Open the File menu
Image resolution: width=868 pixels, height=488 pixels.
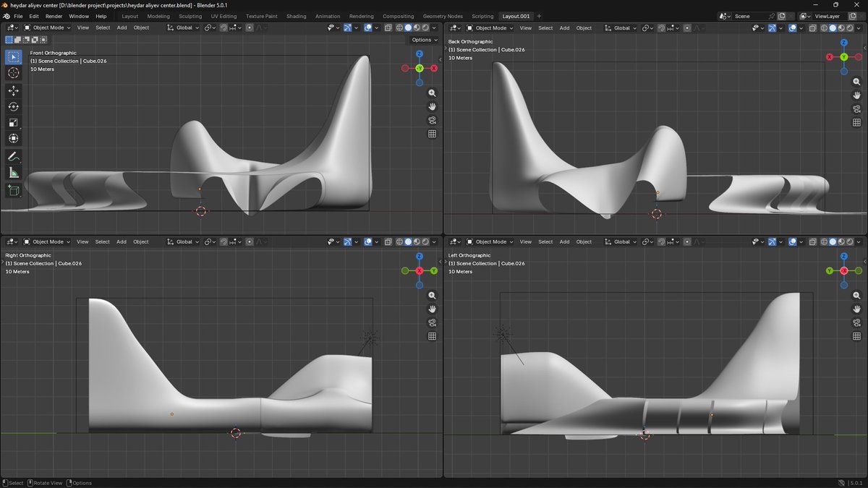(x=18, y=16)
